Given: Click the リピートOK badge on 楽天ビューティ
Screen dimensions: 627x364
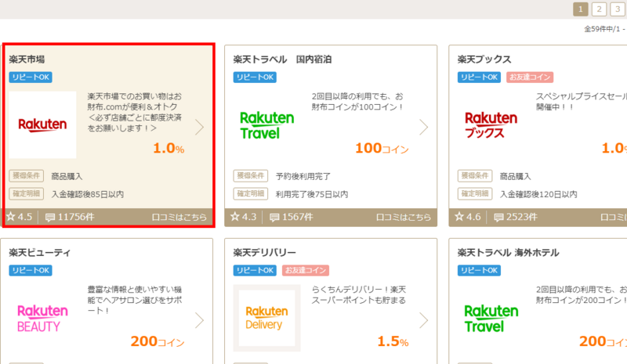Looking at the screenshot, I should (x=31, y=270).
